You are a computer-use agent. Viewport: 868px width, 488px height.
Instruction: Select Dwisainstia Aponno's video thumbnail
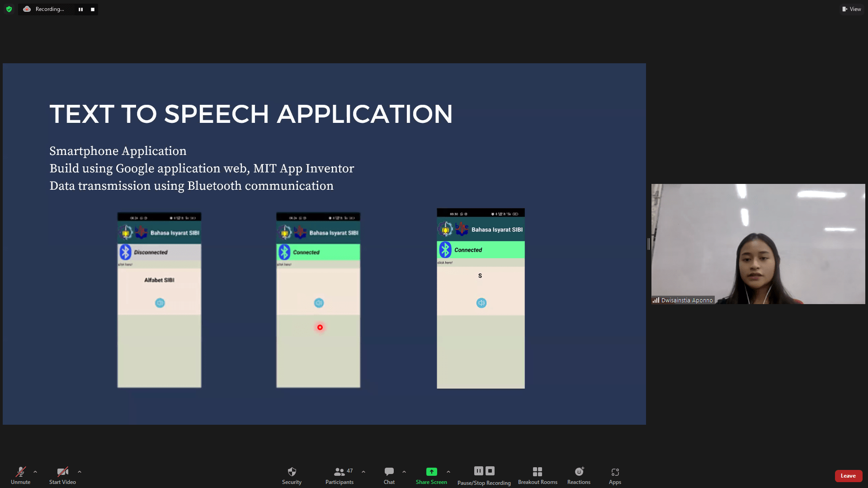coord(758,244)
